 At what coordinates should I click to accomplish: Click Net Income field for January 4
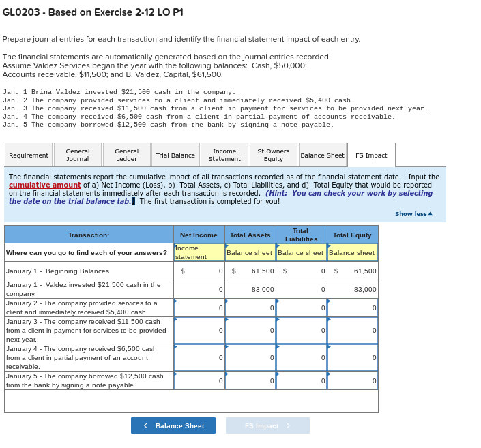click(x=199, y=357)
